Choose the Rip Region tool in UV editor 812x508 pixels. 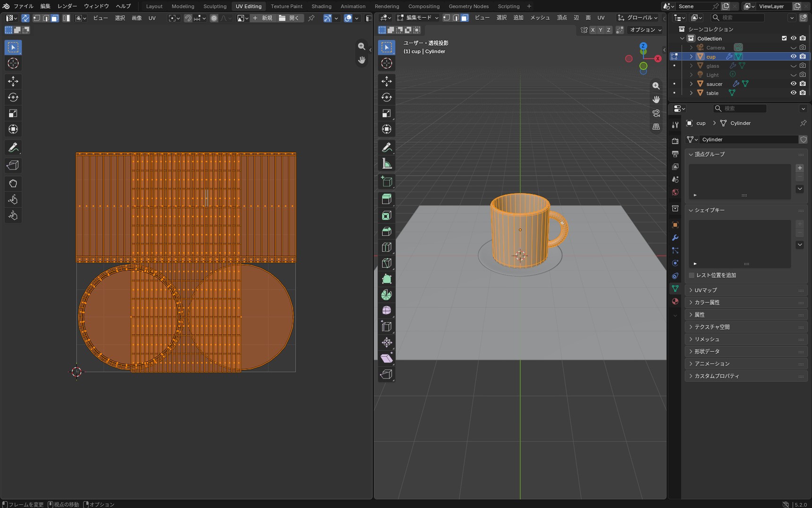click(13, 165)
